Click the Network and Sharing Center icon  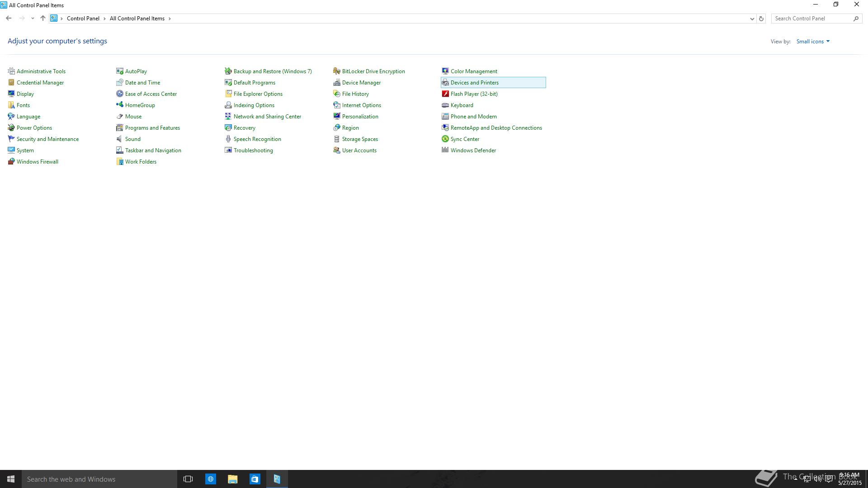[228, 116]
